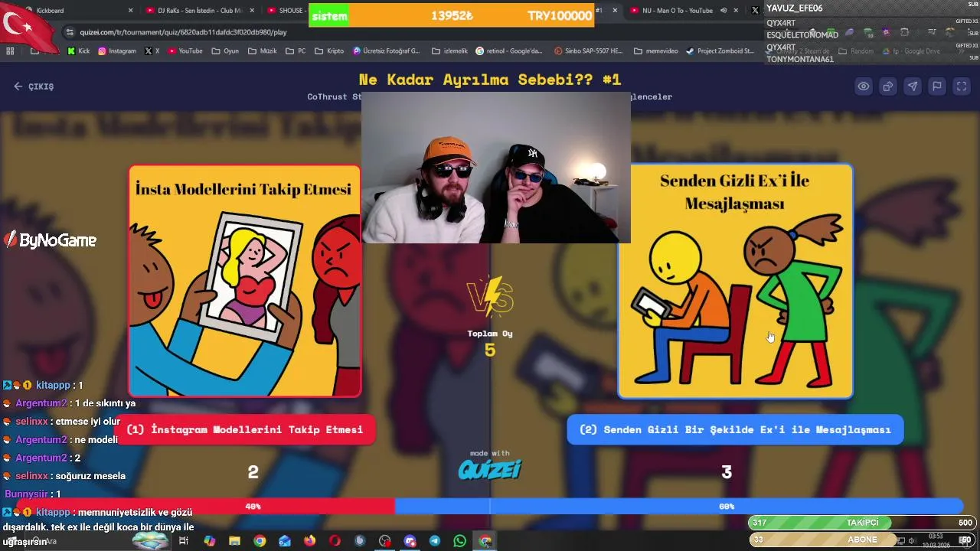Screen dimensions: 980x551
Task: Open Opera from the taskbar
Action: (335, 541)
